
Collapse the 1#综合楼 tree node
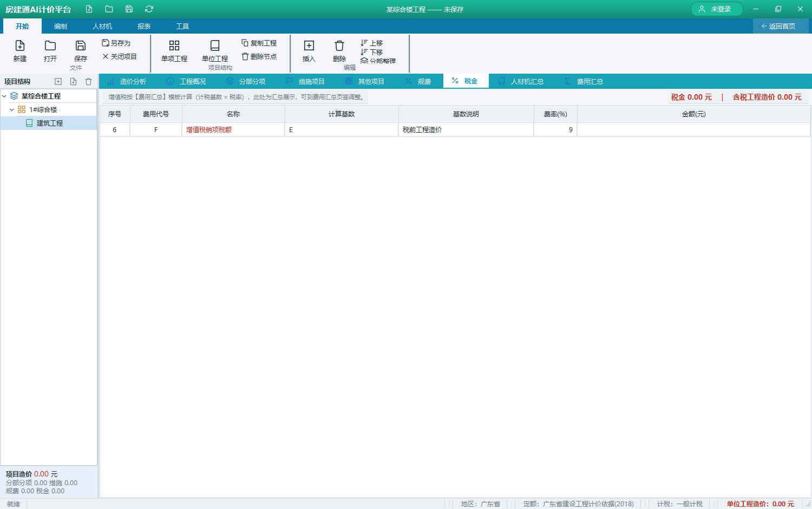(11, 109)
